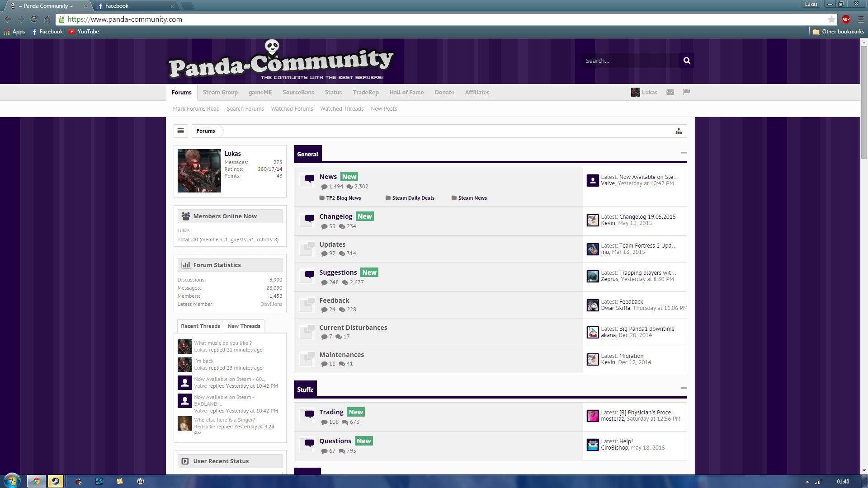This screenshot has height=488, width=868.
Task: Collapse the General category
Action: click(x=684, y=153)
